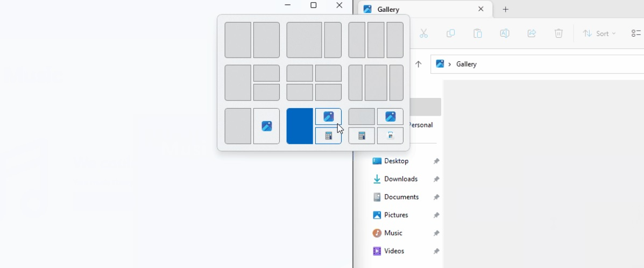Viewport: 644px width, 268px height.
Task: Snap window to left half of two-column layout
Action: click(238, 40)
